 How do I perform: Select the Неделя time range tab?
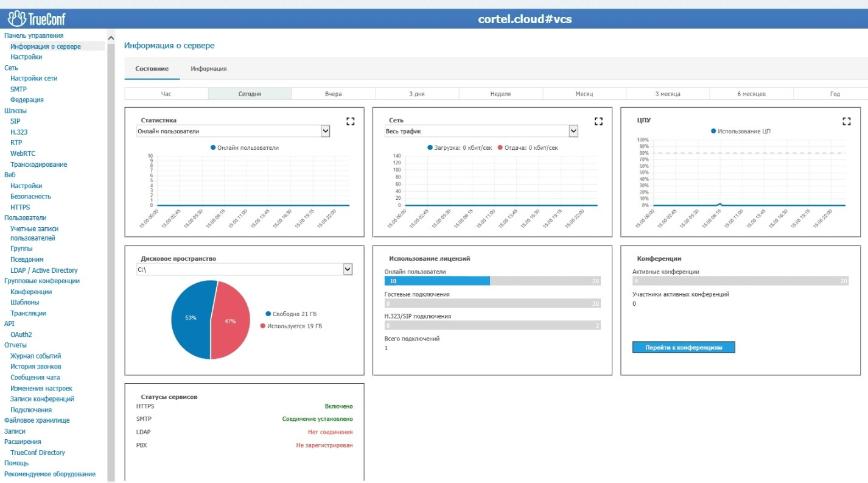pyautogui.click(x=500, y=94)
